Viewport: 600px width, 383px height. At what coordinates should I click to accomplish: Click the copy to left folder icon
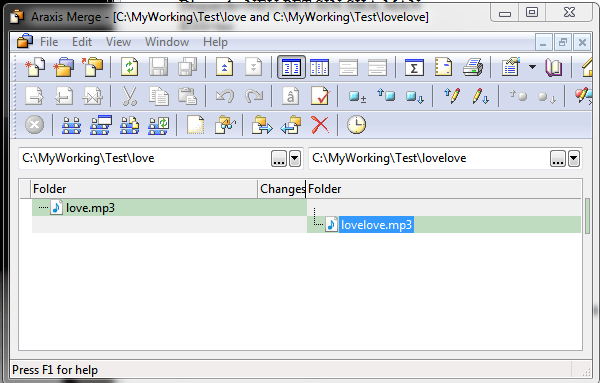tap(291, 125)
